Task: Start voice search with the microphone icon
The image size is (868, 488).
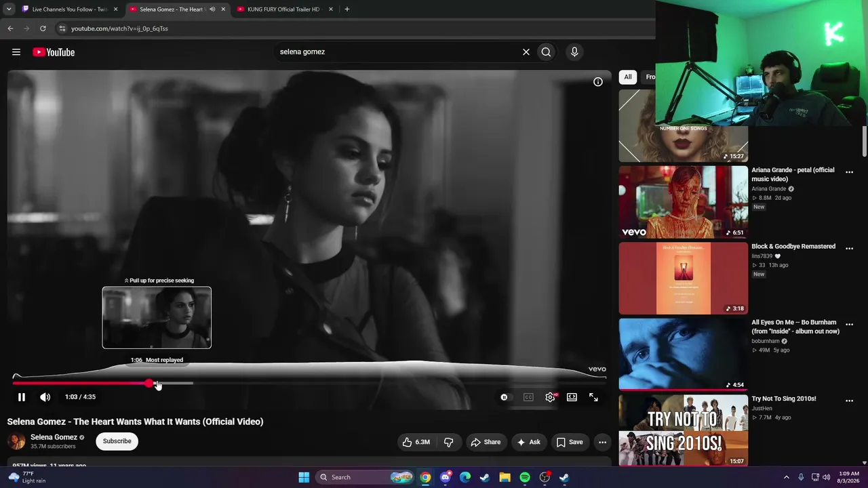Action: tap(574, 52)
